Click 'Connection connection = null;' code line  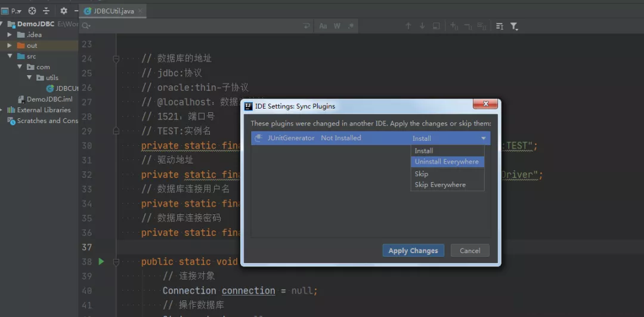pyautogui.click(x=240, y=291)
